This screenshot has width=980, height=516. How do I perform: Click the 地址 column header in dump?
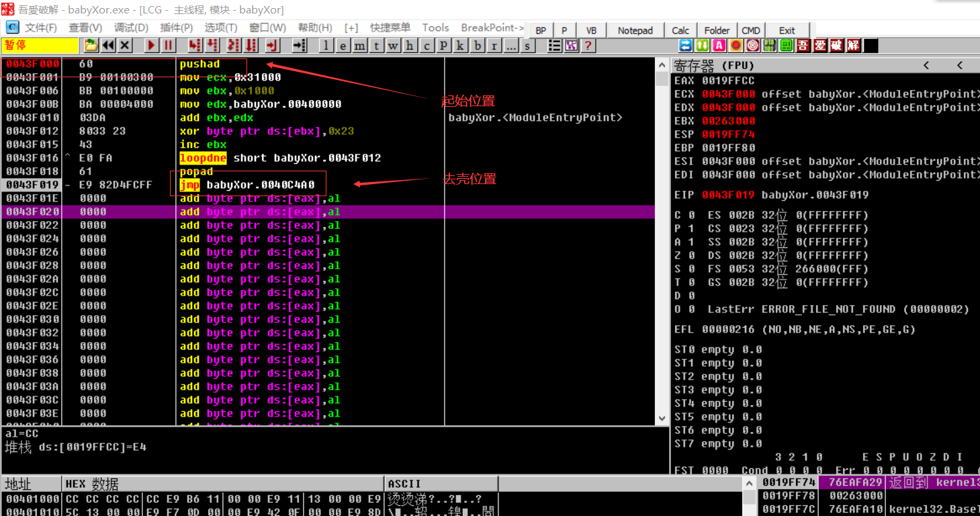(x=31, y=484)
